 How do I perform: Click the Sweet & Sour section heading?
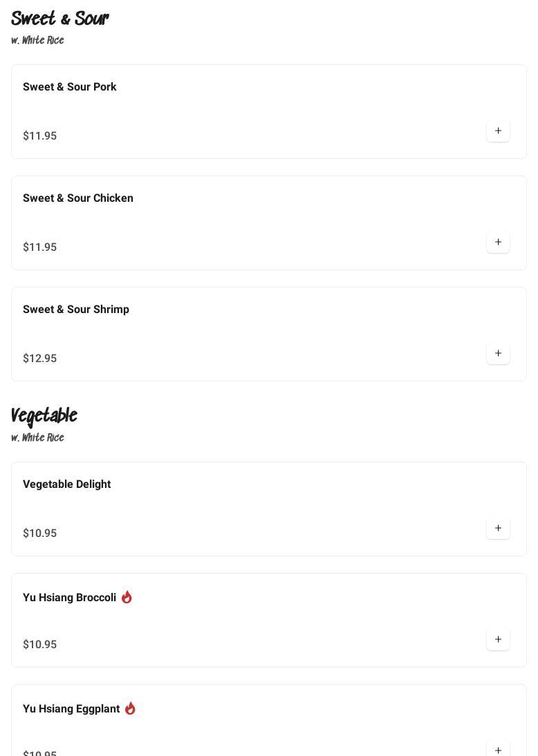coord(60,19)
